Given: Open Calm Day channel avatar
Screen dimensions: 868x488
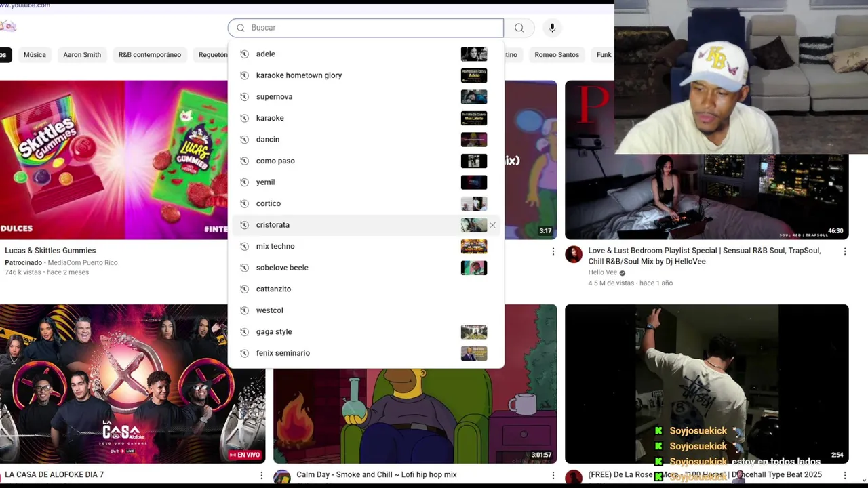Looking at the screenshot, I should tap(282, 478).
